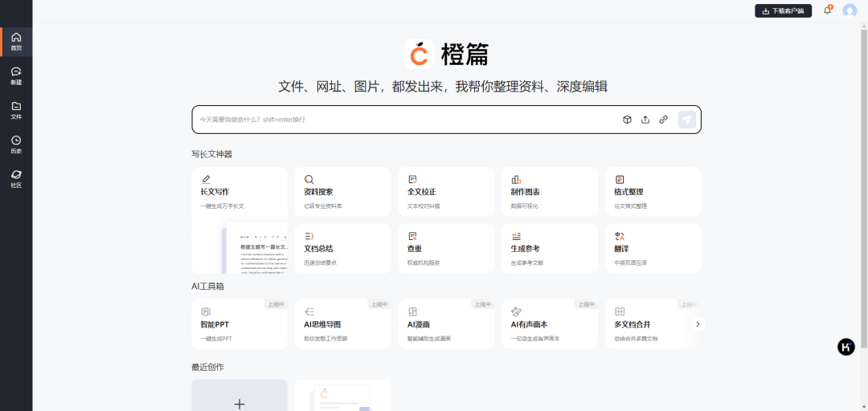
Task: Click the 一键生成PPT description text
Action: pos(216,339)
